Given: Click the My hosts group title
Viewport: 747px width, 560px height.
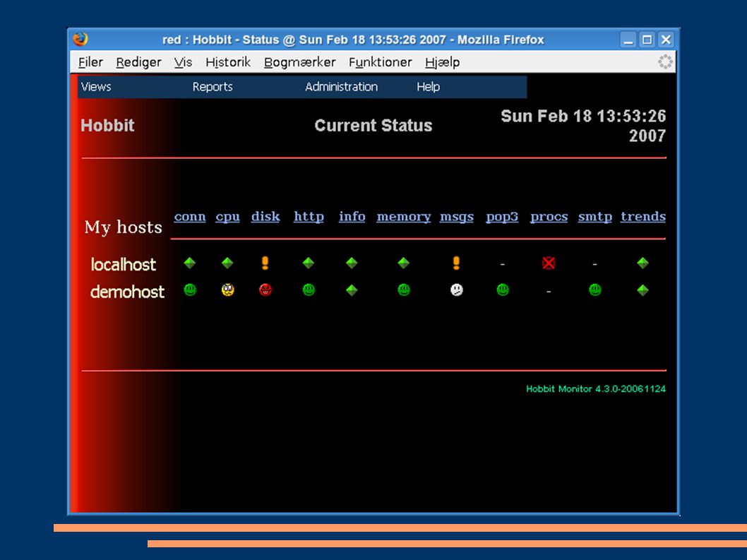Looking at the screenshot, I should (x=123, y=227).
